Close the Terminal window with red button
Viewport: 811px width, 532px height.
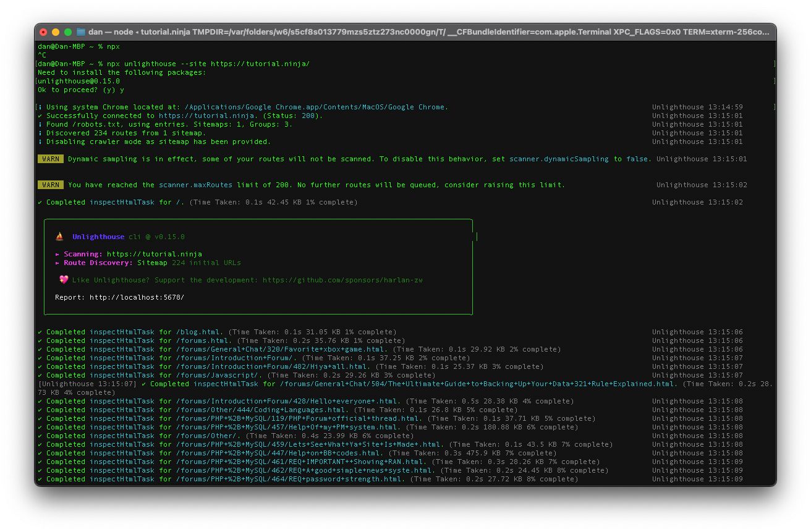coord(43,32)
